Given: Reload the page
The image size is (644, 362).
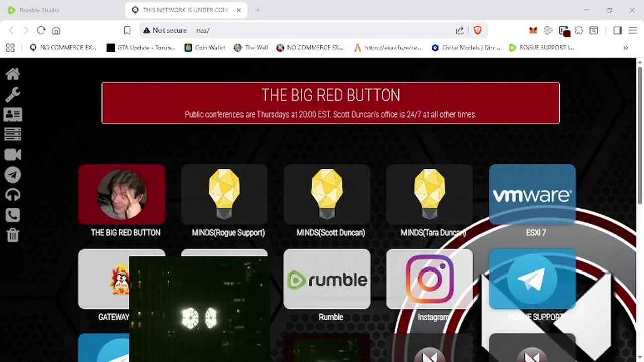Looking at the screenshot, I should [x=41, y=30].
